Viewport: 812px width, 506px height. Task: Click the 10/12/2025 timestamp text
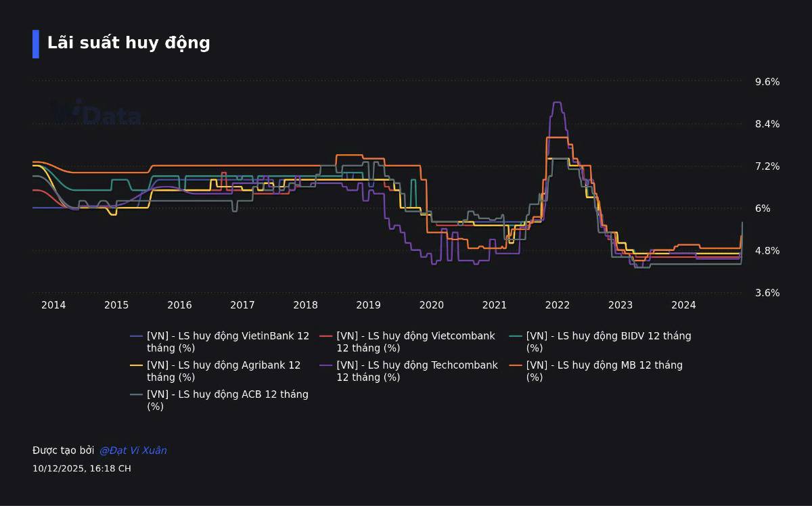pyautogui.click(x=81, y=469)
